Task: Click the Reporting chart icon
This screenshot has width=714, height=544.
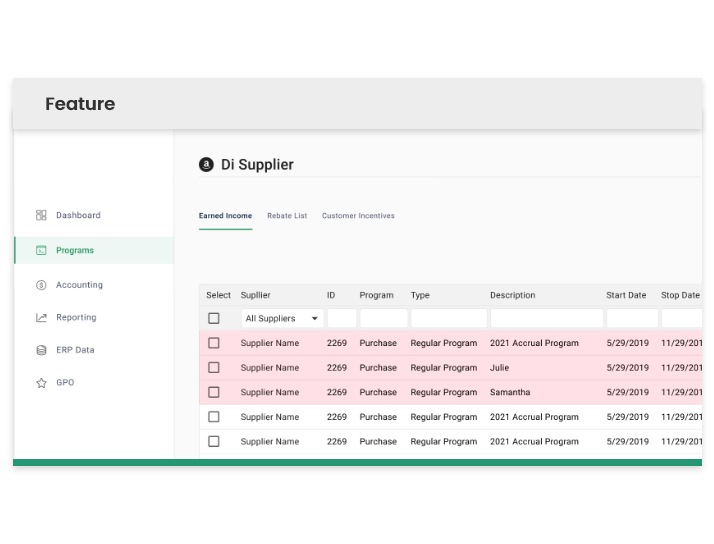Action: tap(41, 318)
